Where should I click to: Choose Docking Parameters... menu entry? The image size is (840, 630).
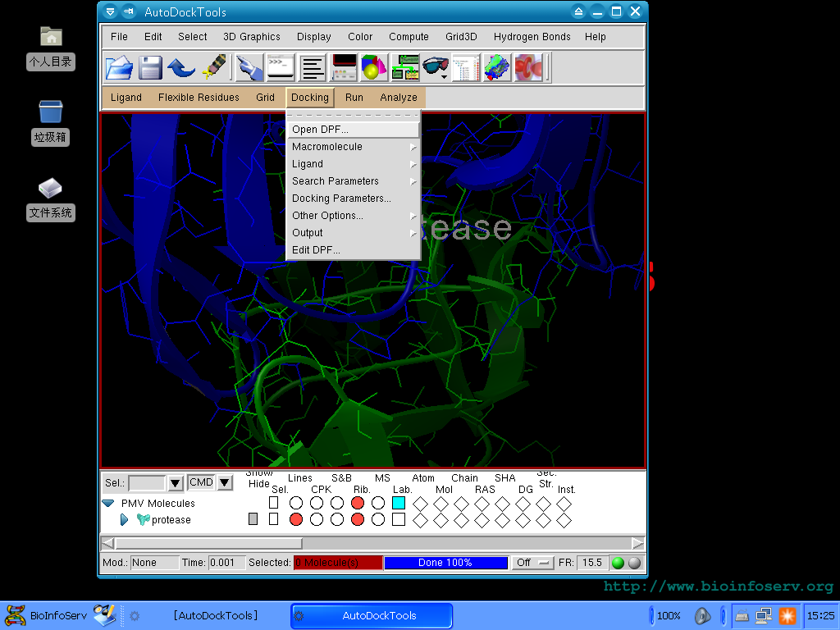pyautogui.click(x=354, y=199)
